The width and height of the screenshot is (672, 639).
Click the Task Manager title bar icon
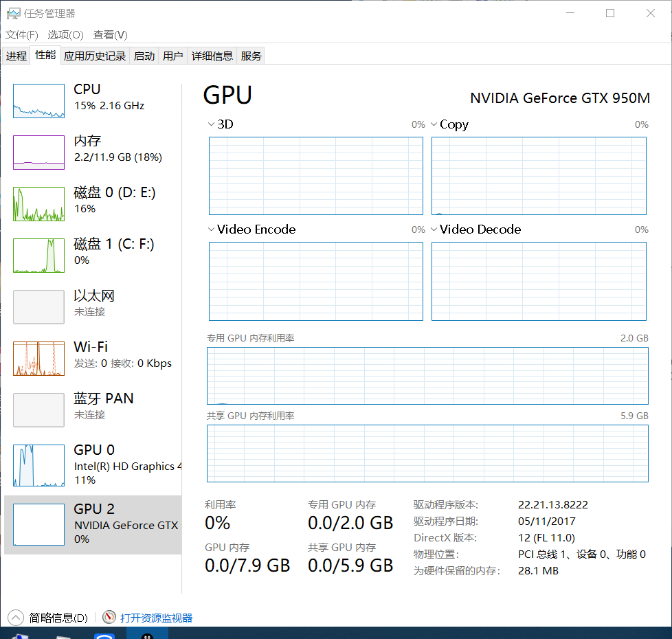tap(13, 13)
